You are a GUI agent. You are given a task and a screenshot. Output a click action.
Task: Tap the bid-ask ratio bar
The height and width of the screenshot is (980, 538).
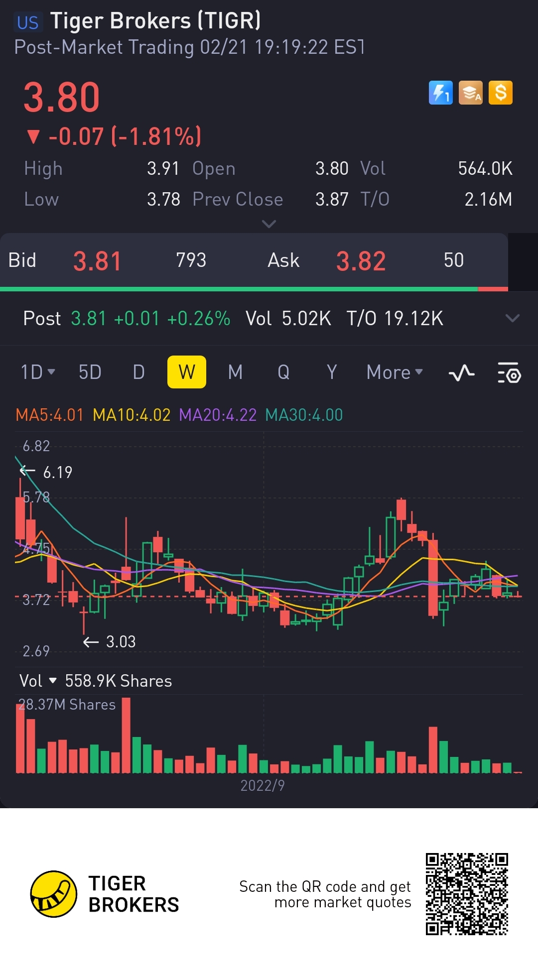tap(254, 289)
